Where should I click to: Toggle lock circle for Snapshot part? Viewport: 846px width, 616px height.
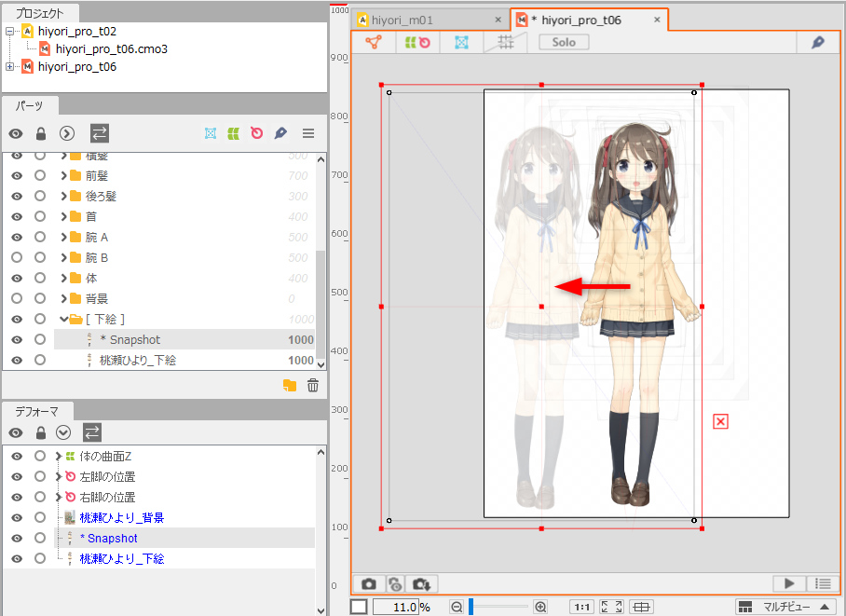[x=40, y=339]
